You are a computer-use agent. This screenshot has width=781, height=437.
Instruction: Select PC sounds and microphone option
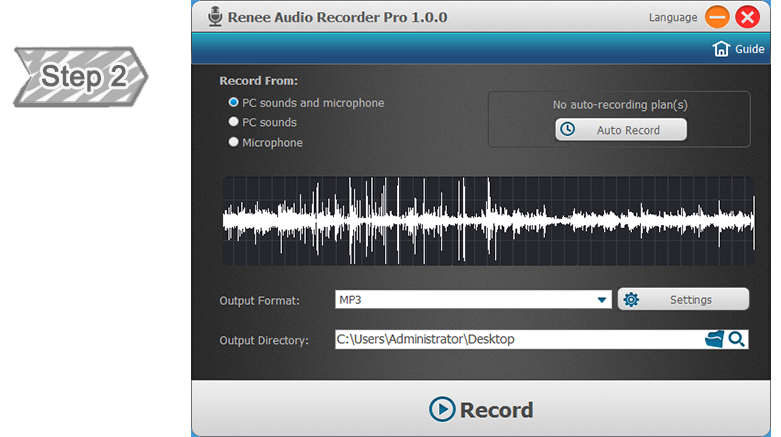pyautogui.click(x=234, y=103)
